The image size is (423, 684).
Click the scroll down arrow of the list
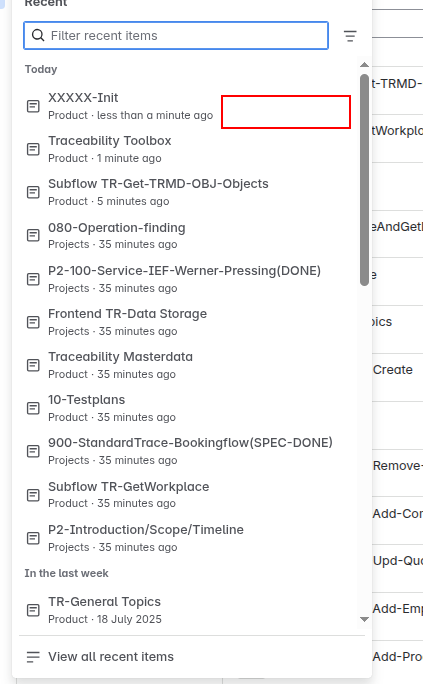click(365, 619)
